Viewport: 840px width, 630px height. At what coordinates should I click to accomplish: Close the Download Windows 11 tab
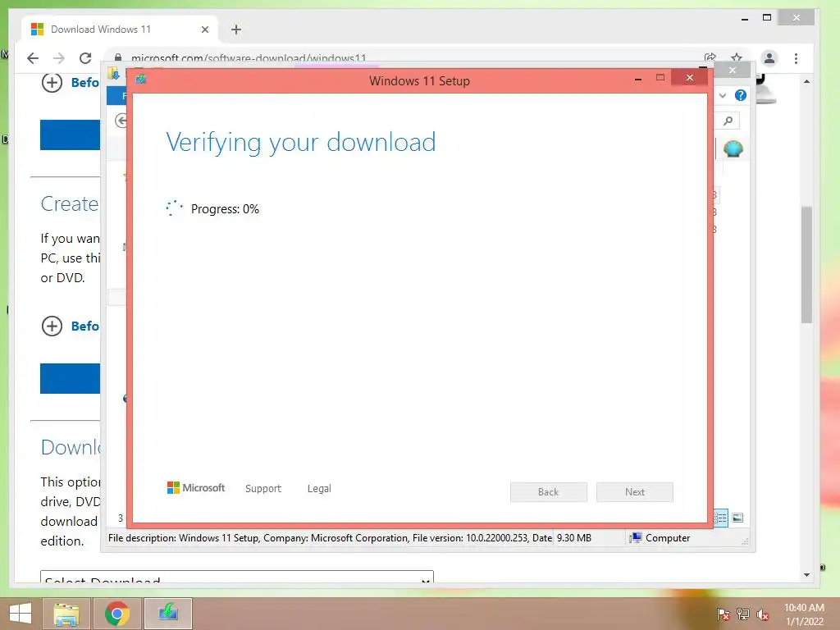[x=205, y=30]
